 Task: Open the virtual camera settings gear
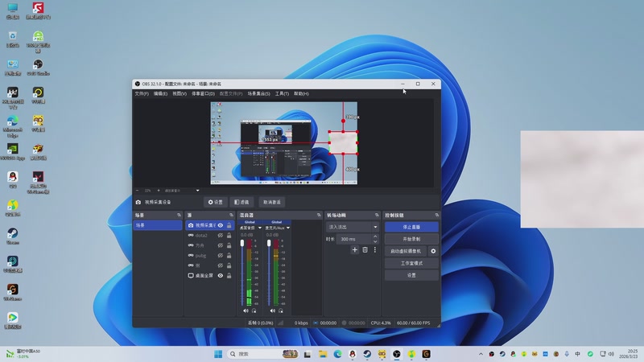point(433,251)
